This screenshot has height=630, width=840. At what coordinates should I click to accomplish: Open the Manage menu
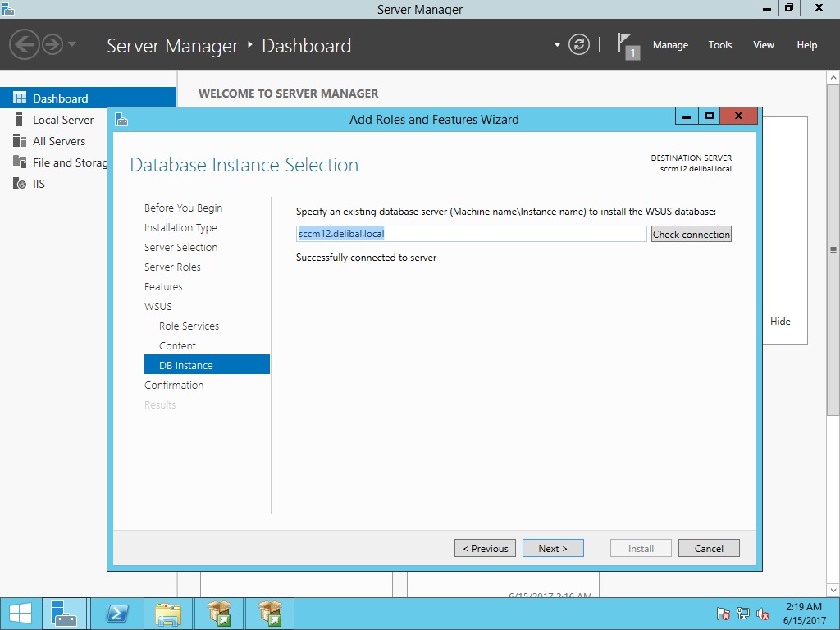(x=670, y=45)
